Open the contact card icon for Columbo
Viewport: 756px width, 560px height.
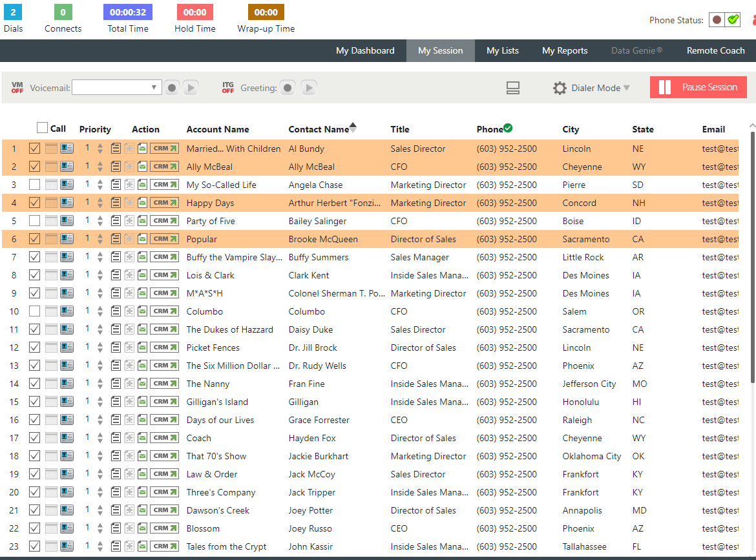point(67,311)
